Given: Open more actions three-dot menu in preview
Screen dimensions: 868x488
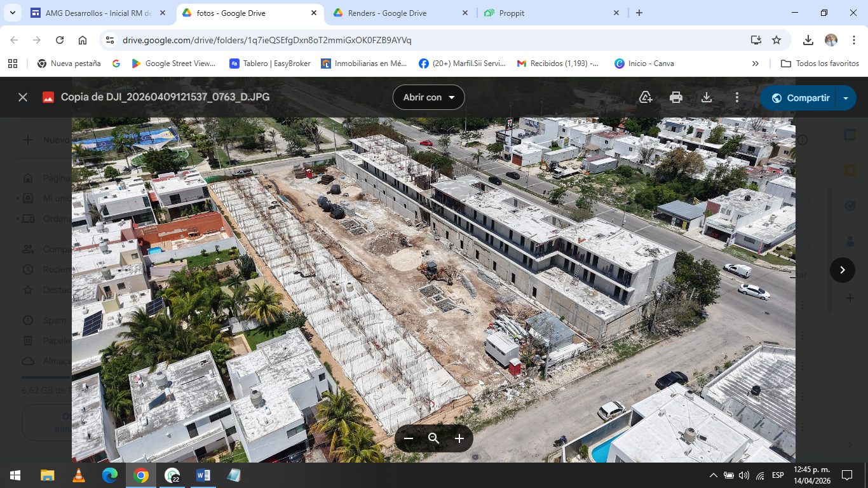Looking at the screenshot, I should [x=737, y=97].
